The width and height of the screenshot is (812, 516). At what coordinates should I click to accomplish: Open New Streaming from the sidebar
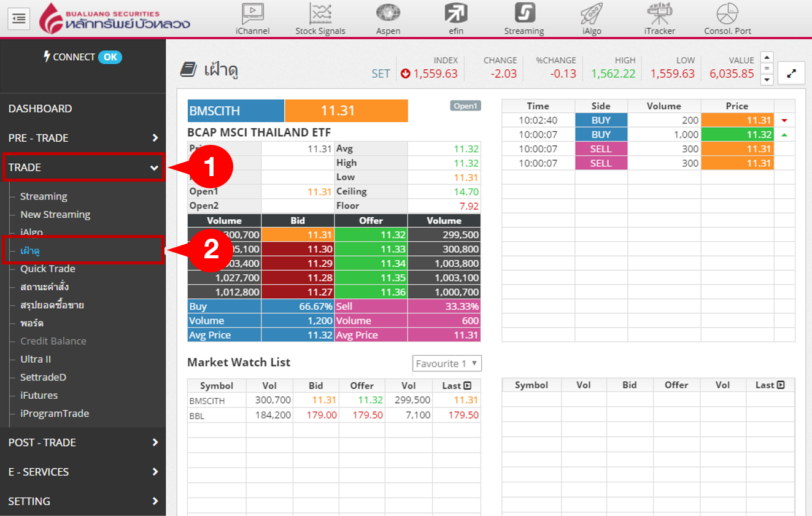point(55,214)
